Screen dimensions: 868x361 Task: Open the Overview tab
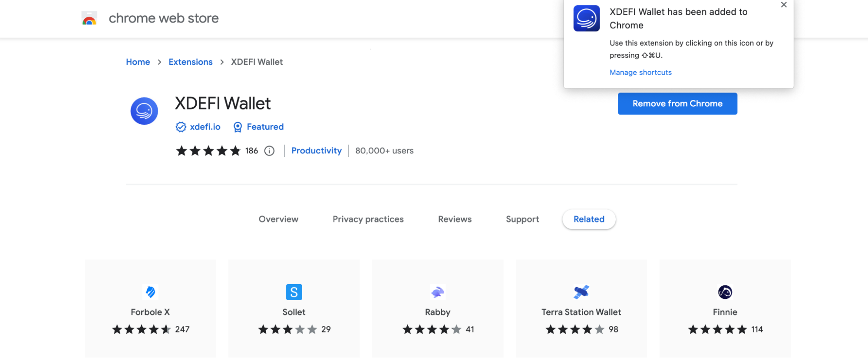pos(278,219)
